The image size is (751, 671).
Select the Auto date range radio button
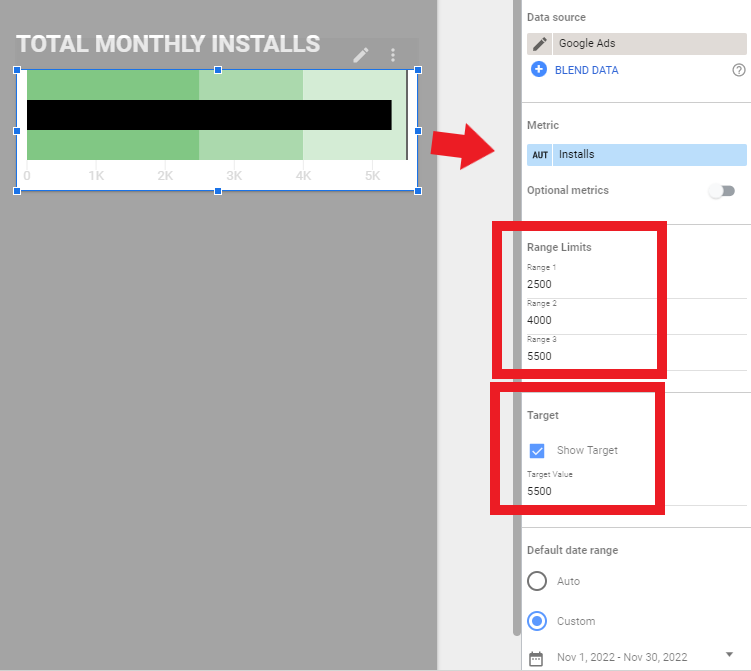[537, 581]
